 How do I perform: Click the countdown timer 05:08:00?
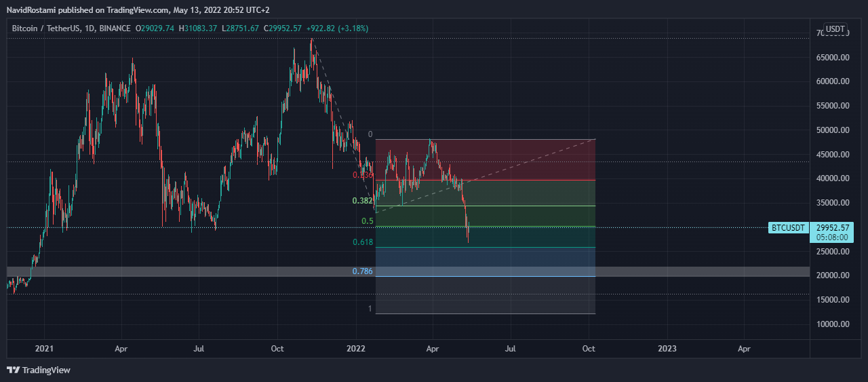[832, 237]
